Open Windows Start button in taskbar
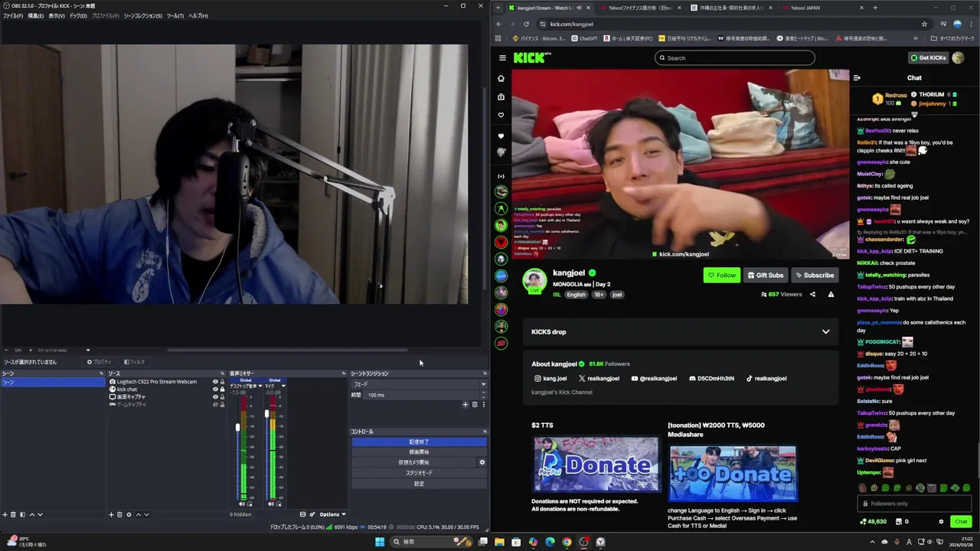The width and height of the screenshot is (980, 551). pyautogui.click(x=380, y=542)
